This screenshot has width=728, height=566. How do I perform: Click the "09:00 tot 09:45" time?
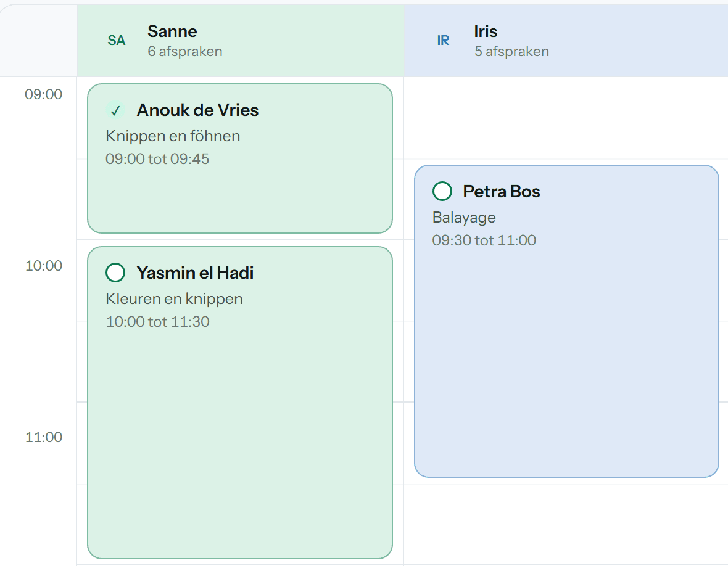(x=157, y=159)
